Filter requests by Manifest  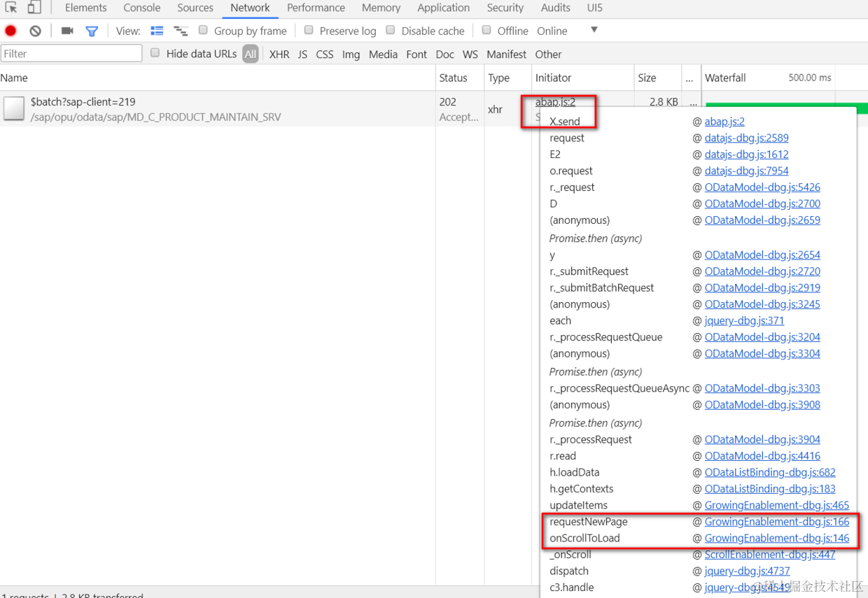tap(507, 54)
